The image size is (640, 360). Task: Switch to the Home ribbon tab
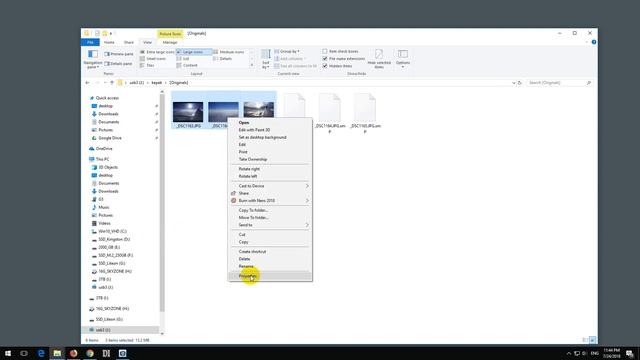coord(109,42)
